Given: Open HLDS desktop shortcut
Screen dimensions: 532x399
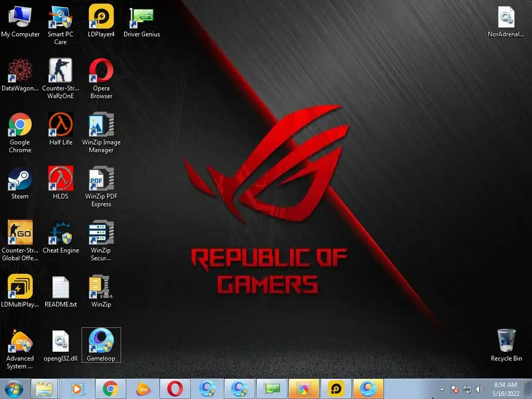Looking at the screenshot, I should (x=60, y=183).
